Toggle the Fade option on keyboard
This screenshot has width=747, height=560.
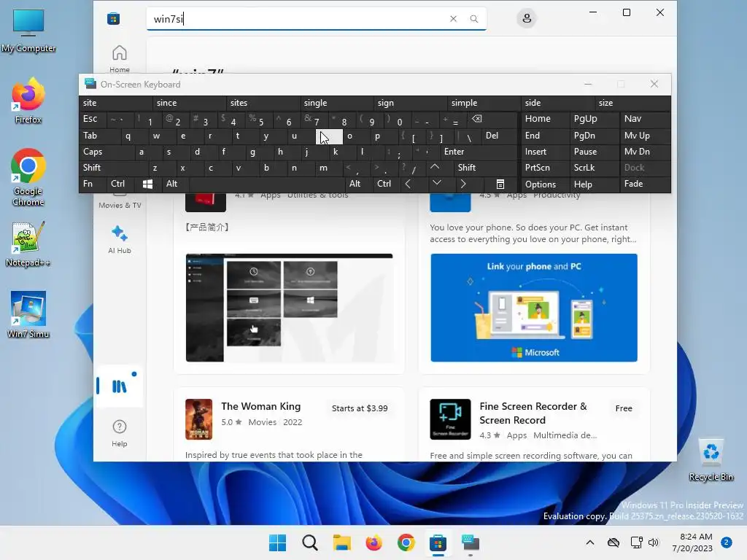click(x=646, y=184)
